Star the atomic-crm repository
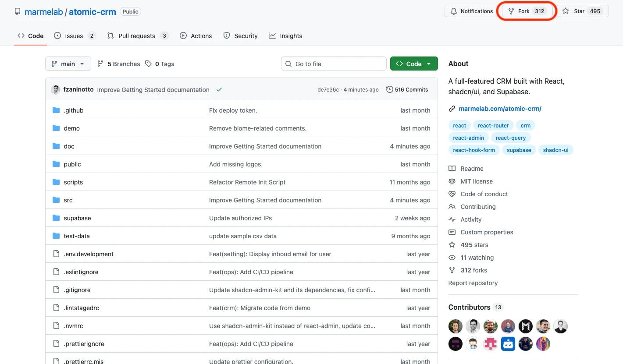This screenshot has height=364, width=623. click(574, 11)
